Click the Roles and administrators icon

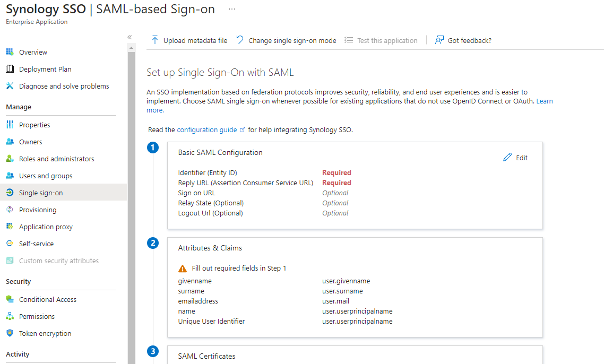[10, 159]
